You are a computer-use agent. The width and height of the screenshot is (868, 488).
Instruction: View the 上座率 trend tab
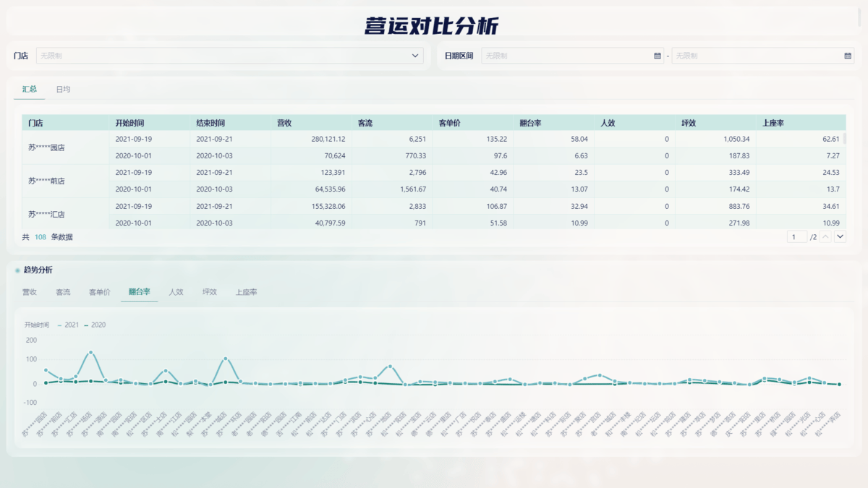246,292
